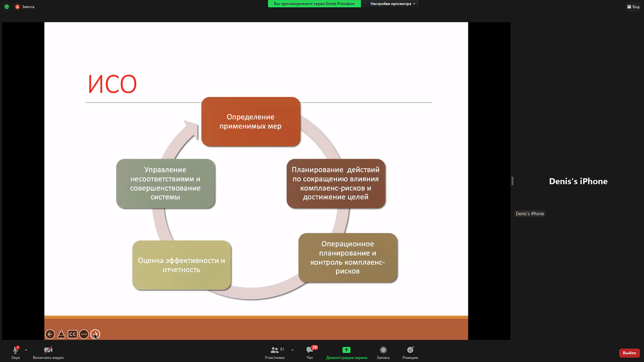The image size is (644, 362).
Task: Open slideshow pointer pen tool
Action: click(61, 334)
